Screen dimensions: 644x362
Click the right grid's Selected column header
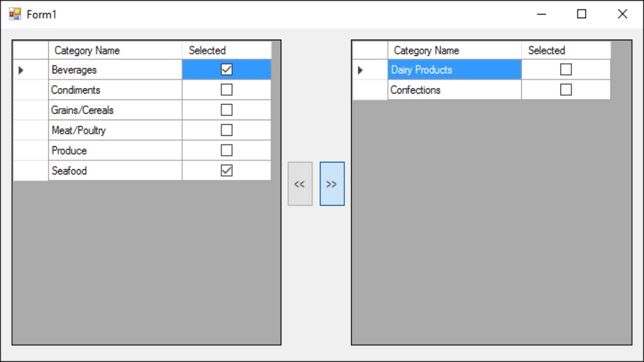[566, 50]
